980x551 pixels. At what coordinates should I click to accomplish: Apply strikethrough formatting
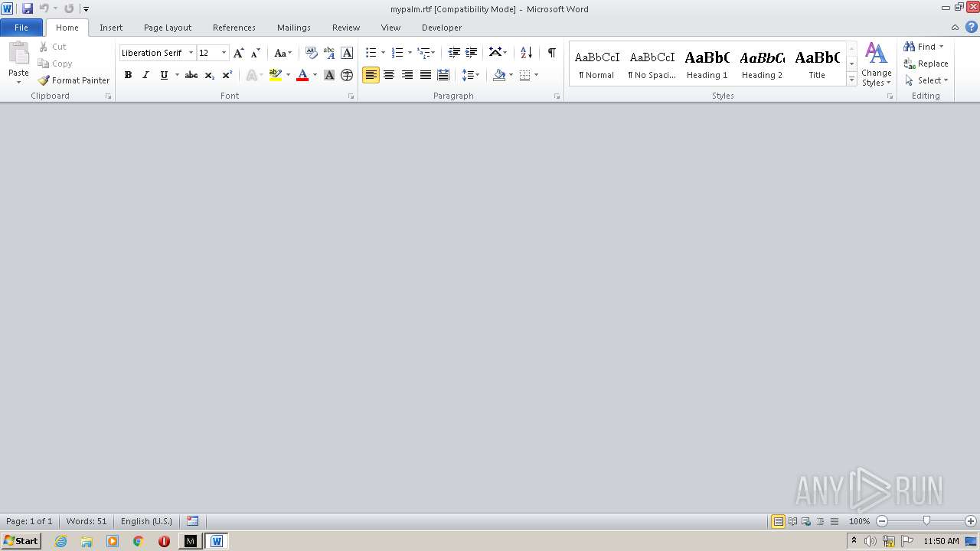(191, 75)
